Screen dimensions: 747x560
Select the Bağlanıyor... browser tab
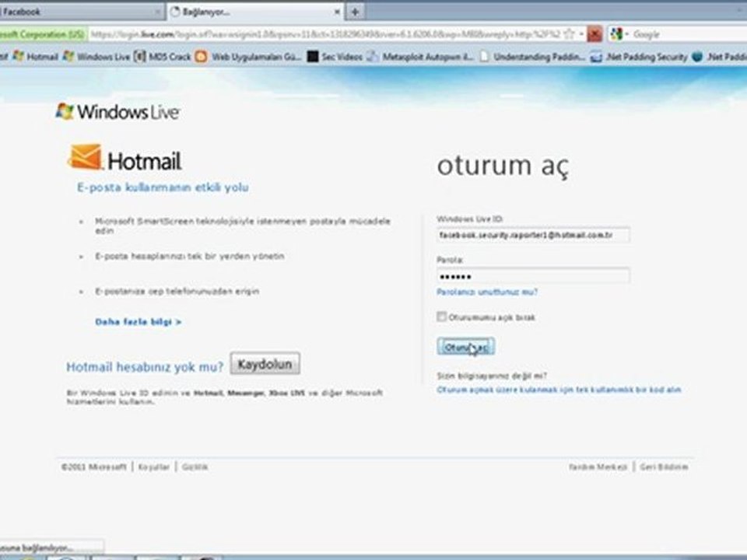255,12
